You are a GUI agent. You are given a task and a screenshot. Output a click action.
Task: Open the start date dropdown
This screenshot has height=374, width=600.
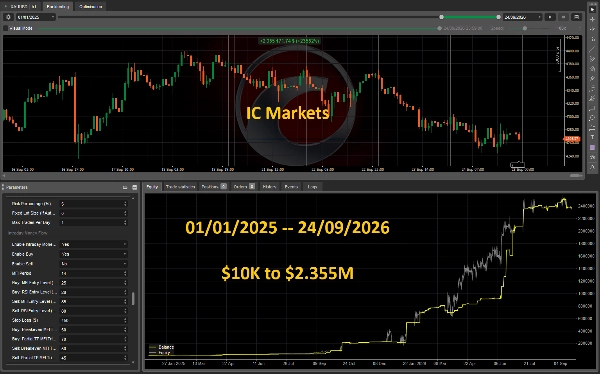coord(36,17)
